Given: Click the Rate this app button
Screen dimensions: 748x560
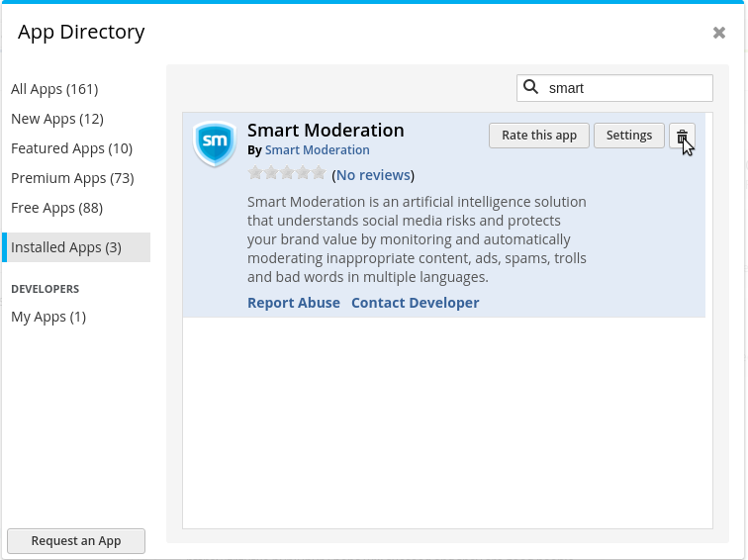Looking at the screenshot, I should pos(539,136).
